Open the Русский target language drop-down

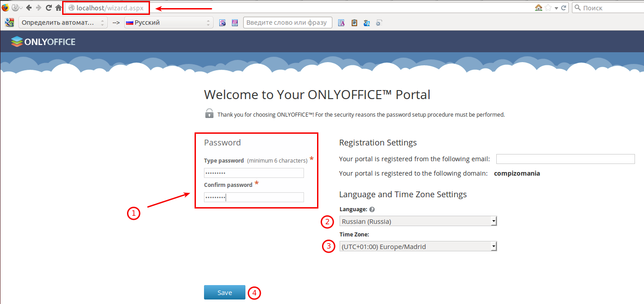169,23
